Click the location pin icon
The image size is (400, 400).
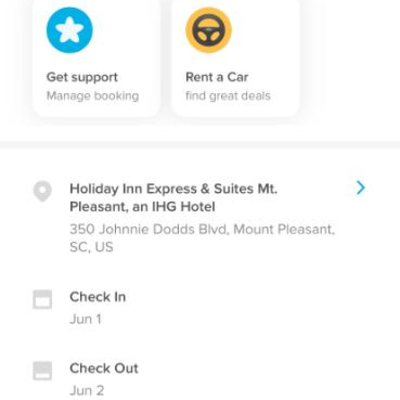[x=43, y=191]
